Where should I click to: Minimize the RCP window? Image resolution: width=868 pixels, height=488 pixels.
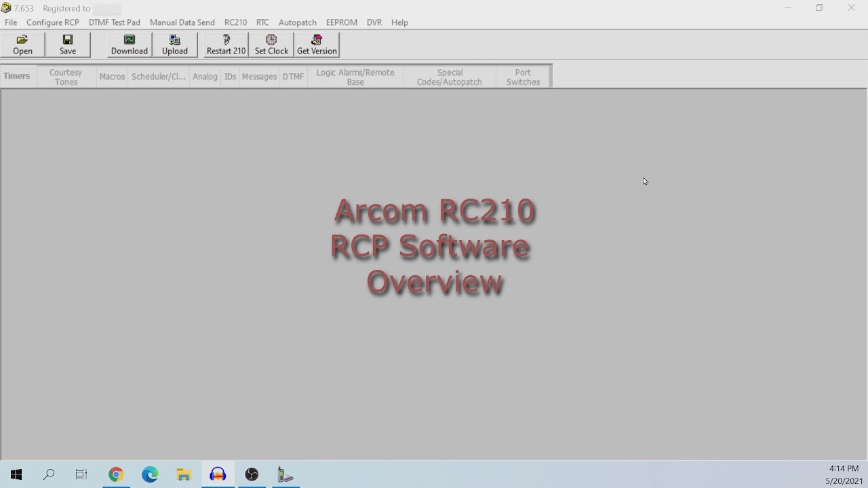(788, 8)
